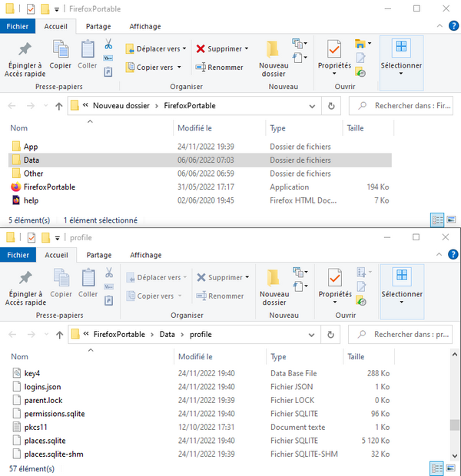The width and height of the screenshot is (461, 476).
Task: Paste shortcut icon in FirefoxPortable window ribbon
Action: pyautogui.click(x=108, y=72)
